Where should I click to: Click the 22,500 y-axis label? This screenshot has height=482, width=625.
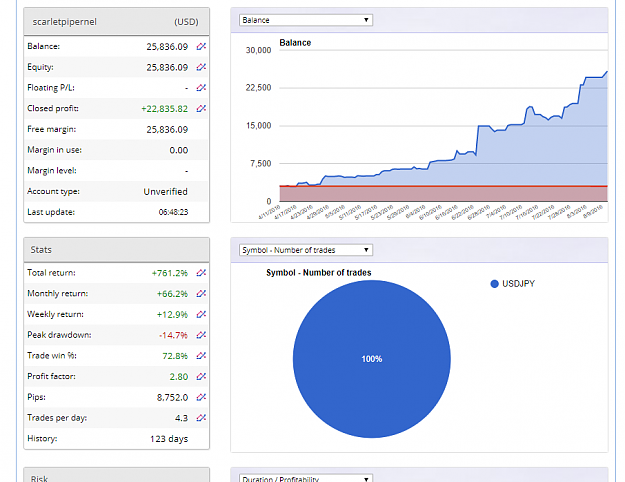point(258,88)
